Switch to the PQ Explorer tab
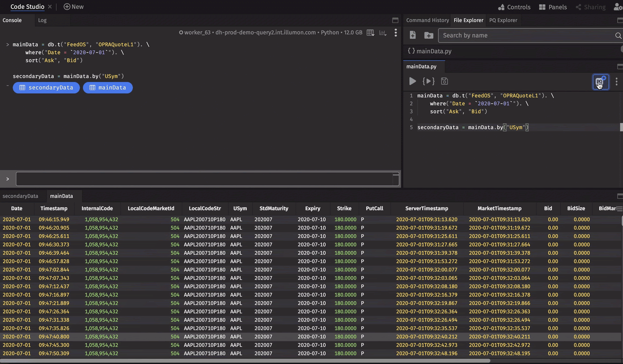This screenshot has width=623, height=364. coord(503,20)
